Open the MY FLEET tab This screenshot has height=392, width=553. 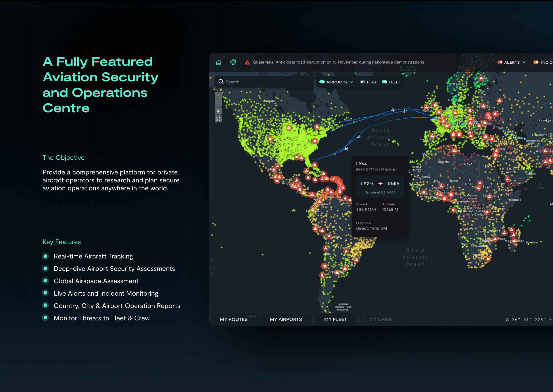pos(335,319)
